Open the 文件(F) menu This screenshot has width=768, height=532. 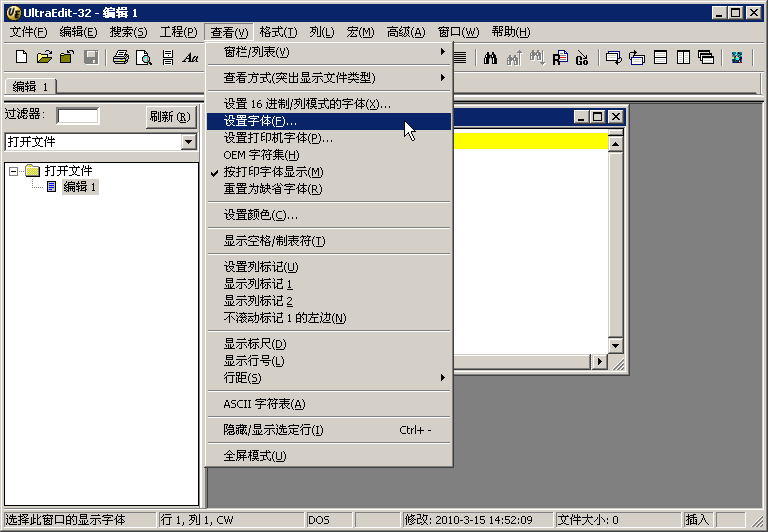click(28, 32)
